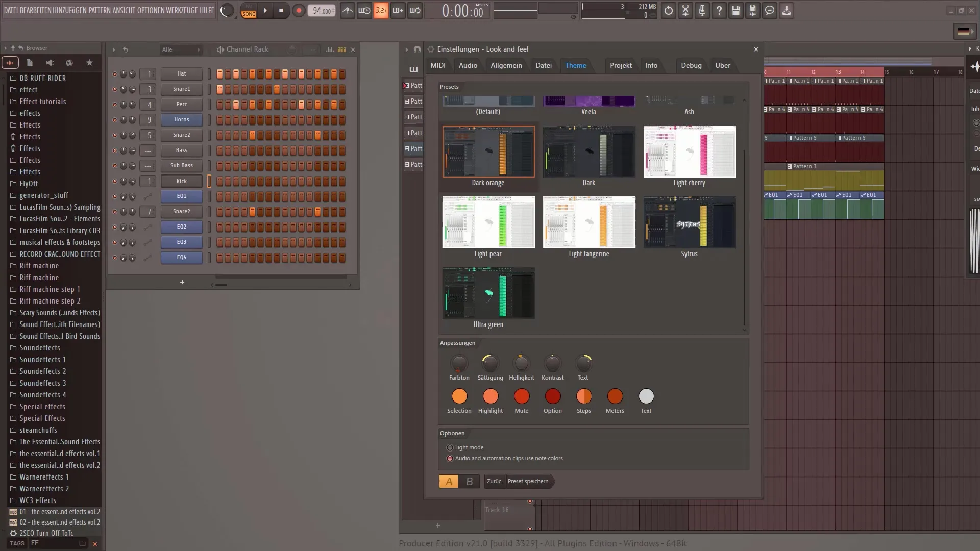Select the Dark theme preset thumbnail

[x=589, y=152]
